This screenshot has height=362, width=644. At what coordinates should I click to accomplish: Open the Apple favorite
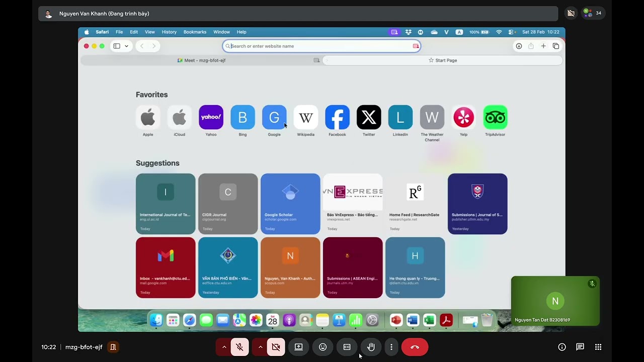pyautogui.click(x=148, y=117)
